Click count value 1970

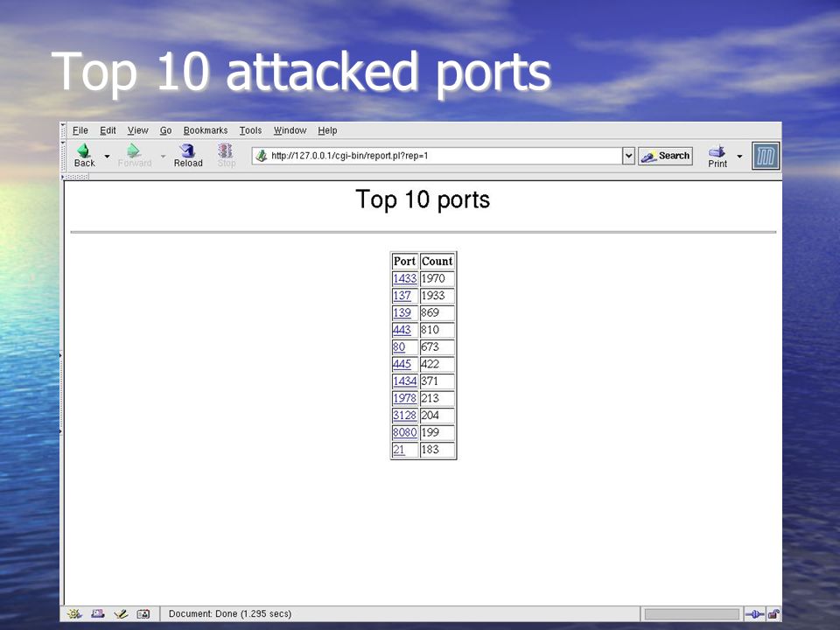(x=433, y=278)
